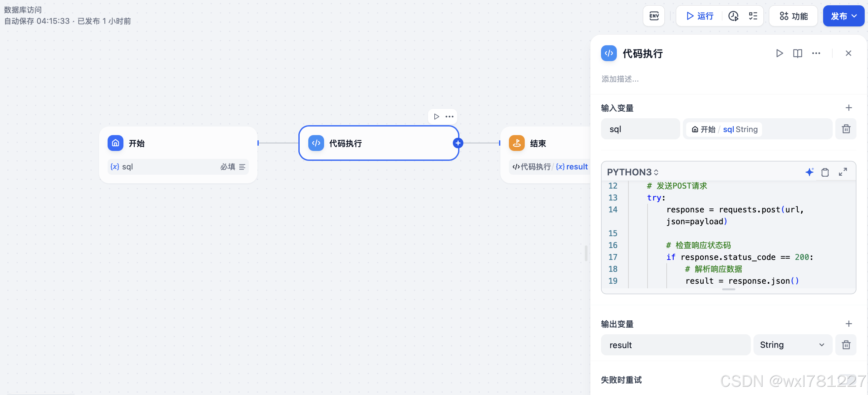The width and height of the screenshot is (868, 395).
Task: Open the help book icon in panel header
Action: coord(798,53)
